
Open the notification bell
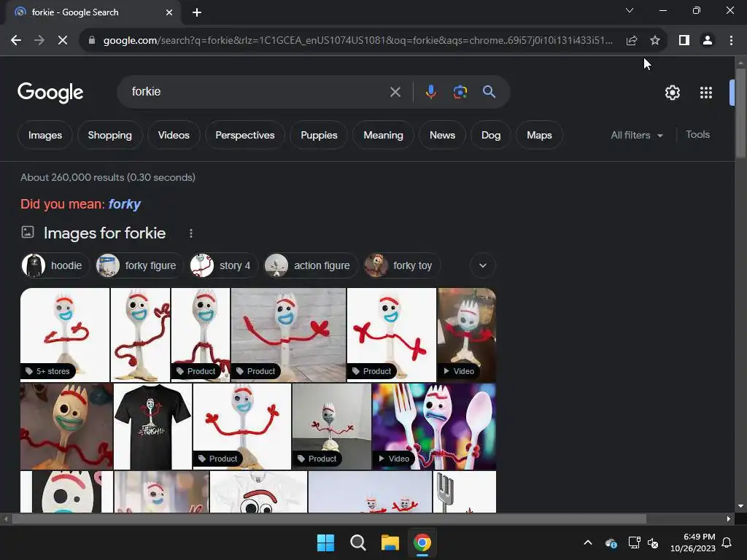tap(727, 542)
